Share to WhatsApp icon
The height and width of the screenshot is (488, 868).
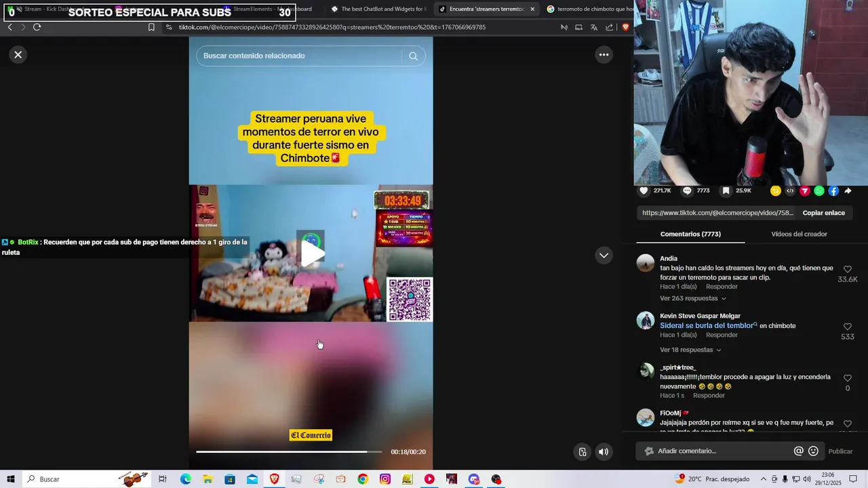(819, 191)
